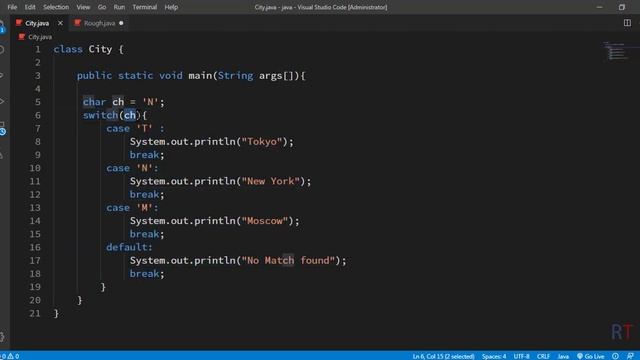Click Ln 6, Col 15 cursor position
640x360 pixels.
point(443,356)
